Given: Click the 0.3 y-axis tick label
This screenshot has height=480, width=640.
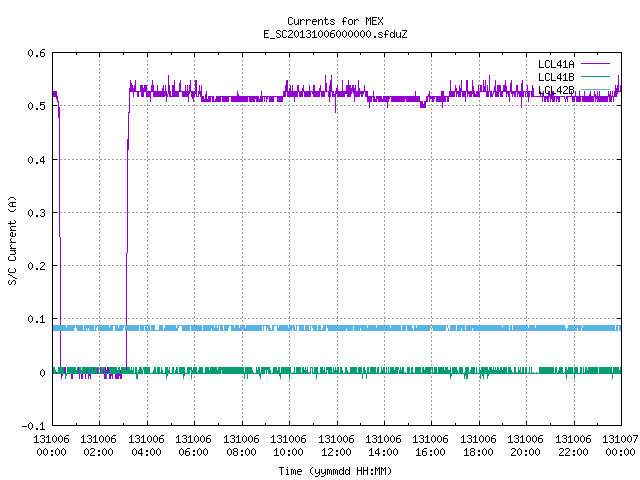Looking at the screenshot, I should 36,213.
